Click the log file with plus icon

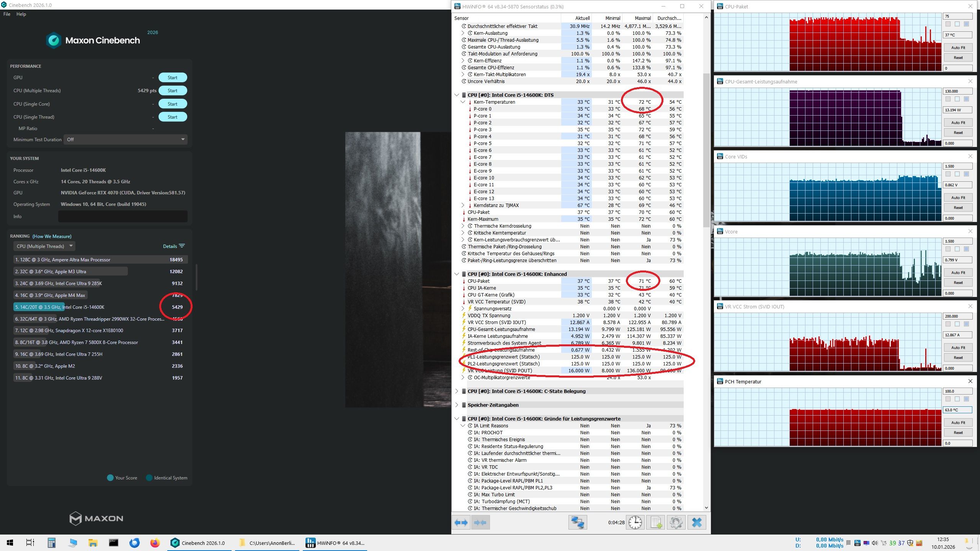click(x=656, y=522)
